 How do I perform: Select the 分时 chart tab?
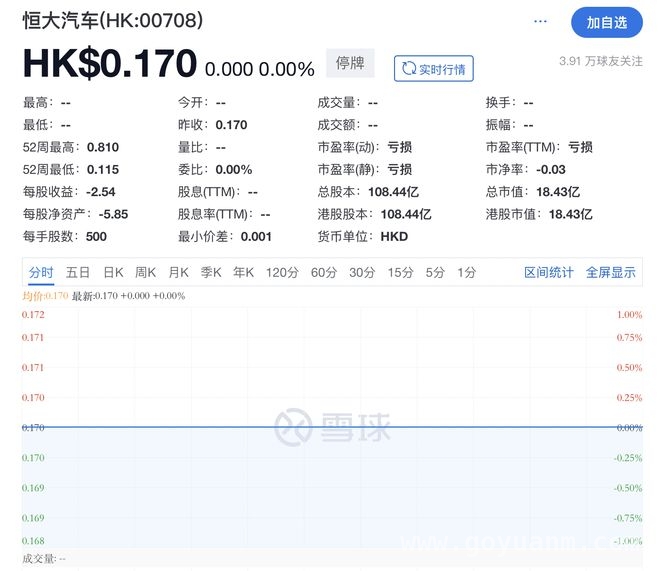[x=41, y=273]
